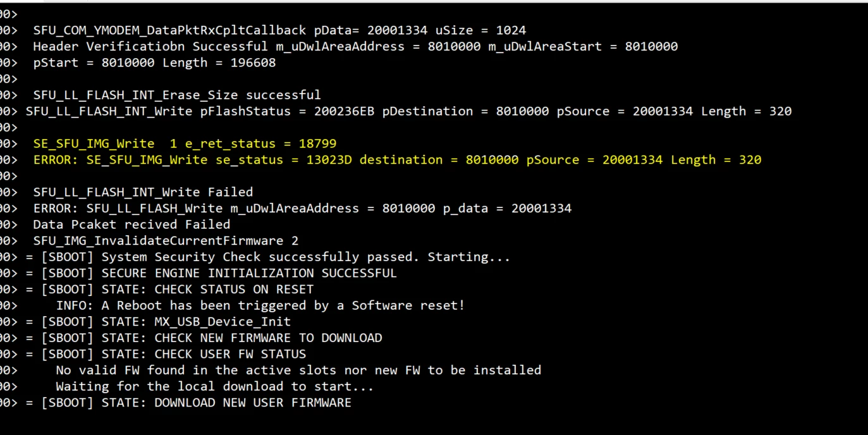The image size is (868, 435).
Task: Select the SFU_LL_FLASH_INT_Write Failed line
Action: coord(143,192)
